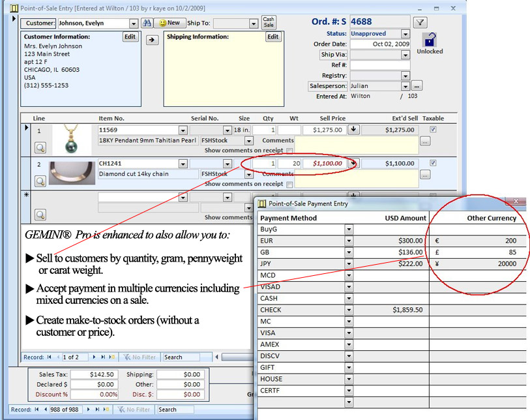This screenshot has width=530, height=420.
Task: Click the magnifier icon on line 1
Action: 40,147
